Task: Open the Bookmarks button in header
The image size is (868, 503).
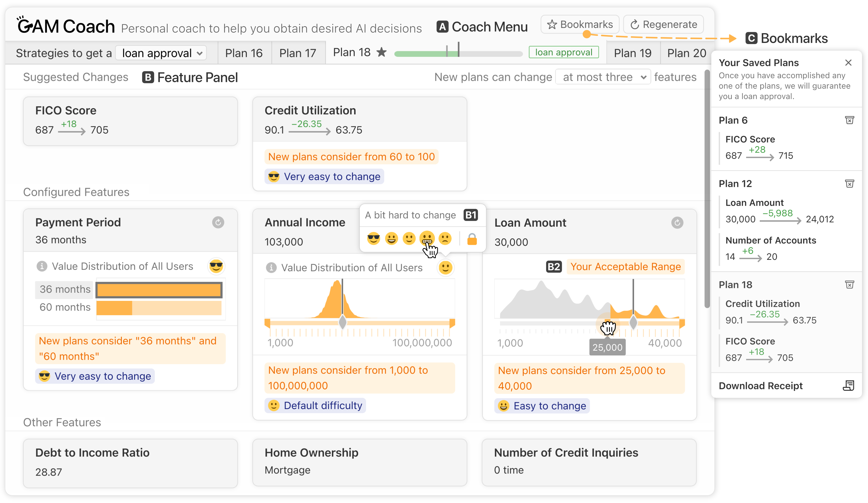Action: pos(580,25)
